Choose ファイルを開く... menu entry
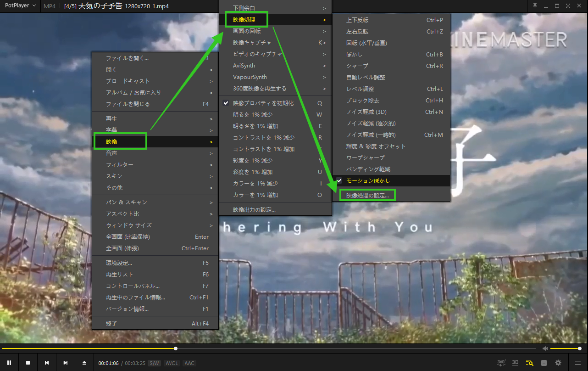 click(155, 58)
